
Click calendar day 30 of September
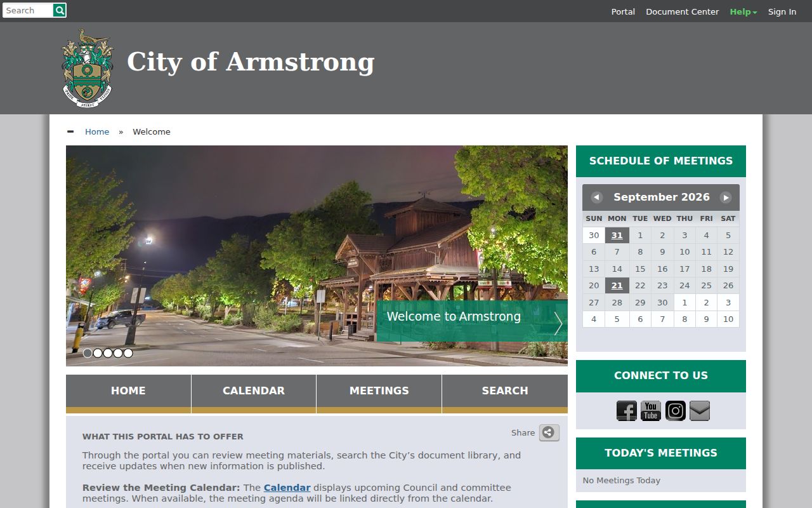662,302
